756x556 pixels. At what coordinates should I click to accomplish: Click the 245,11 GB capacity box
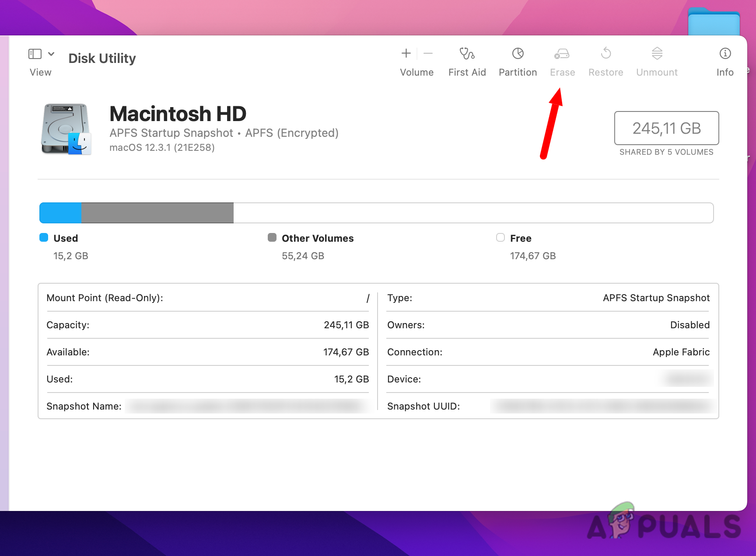(667, 128)
